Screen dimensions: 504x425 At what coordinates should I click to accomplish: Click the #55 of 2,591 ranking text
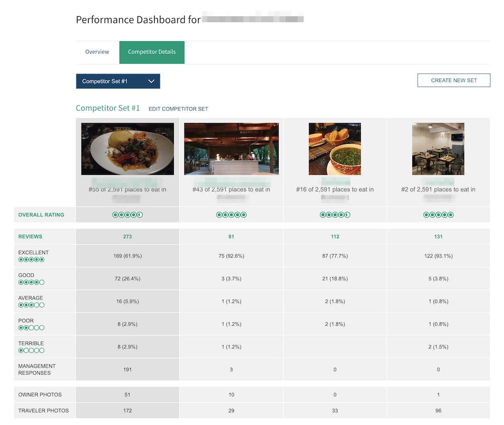[x=128, y=190]
